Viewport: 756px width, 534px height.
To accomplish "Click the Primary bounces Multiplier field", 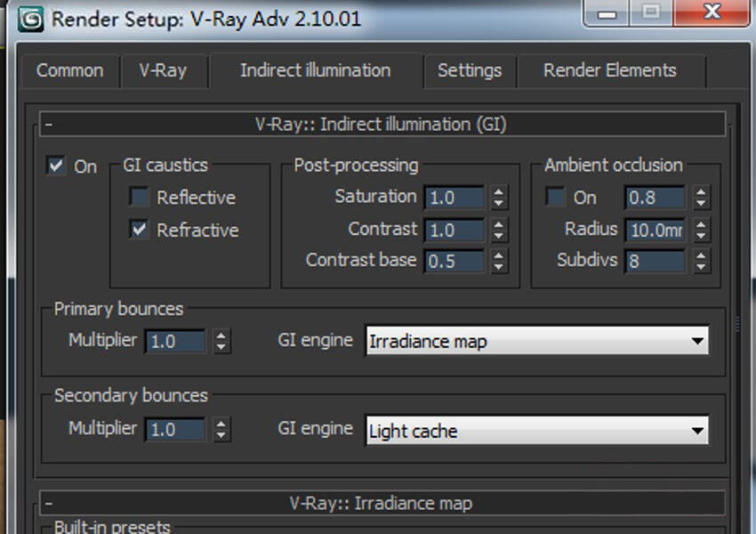I will (x=175, y=342).
